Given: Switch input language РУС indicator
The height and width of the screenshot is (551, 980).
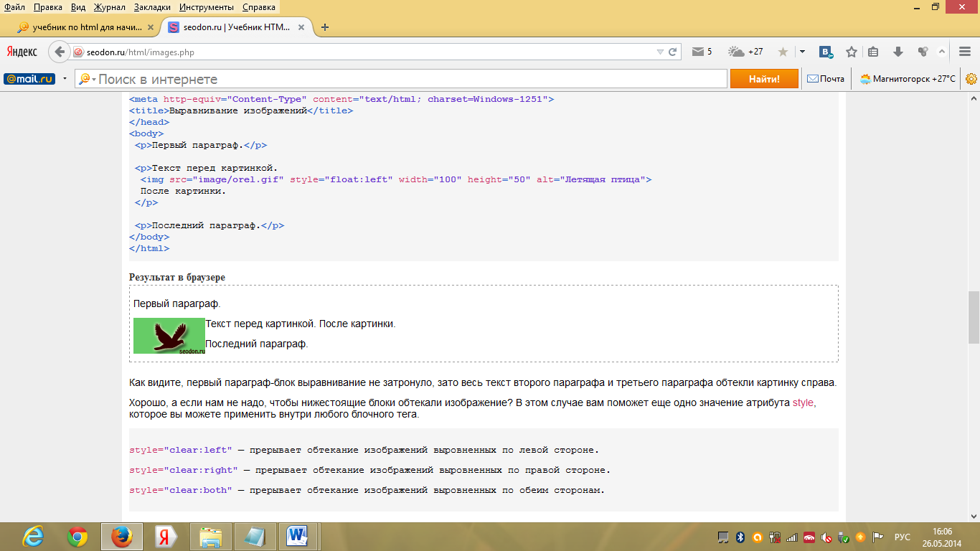Looking at the screenshot, I should (902, 537).
